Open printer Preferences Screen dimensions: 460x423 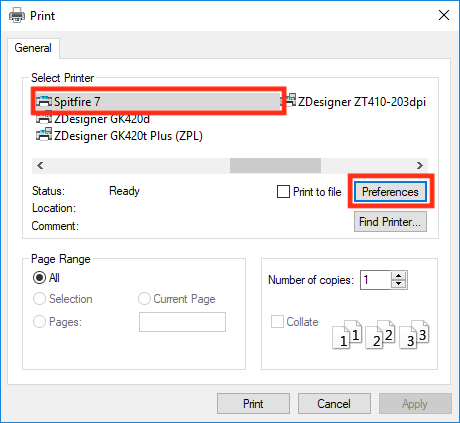[x=390, y=192]
